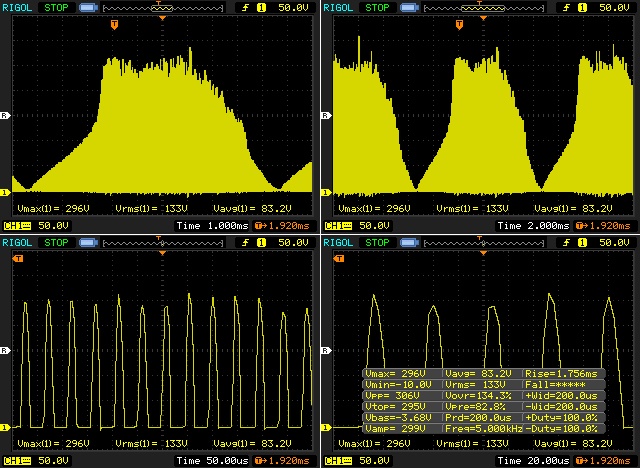The height and width of the screenshot is (468, 640).
Task: Click the CH1 coupling label in the 50.00us panel
Action: click(x=17, y=461)
